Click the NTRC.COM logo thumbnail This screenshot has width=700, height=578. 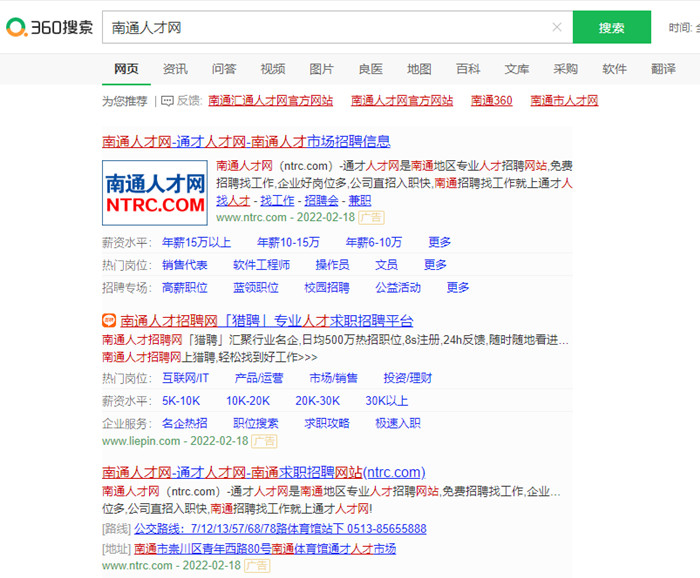tap(155, 193)
